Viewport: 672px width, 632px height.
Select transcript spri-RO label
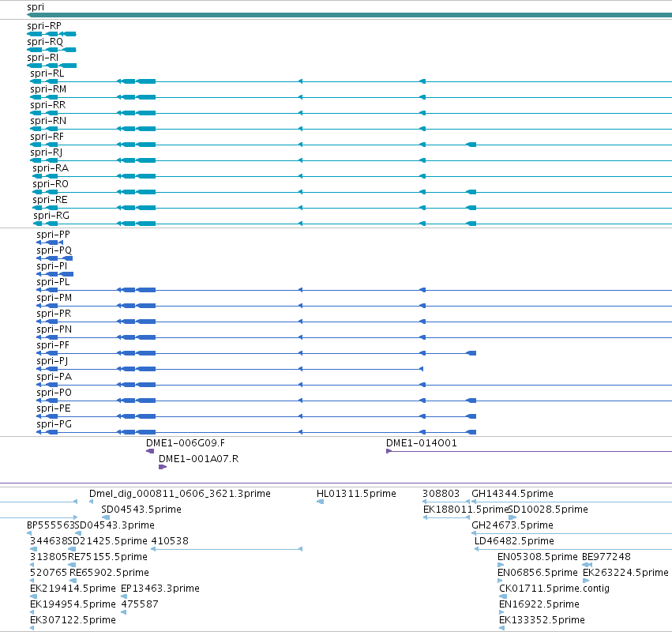51,184
